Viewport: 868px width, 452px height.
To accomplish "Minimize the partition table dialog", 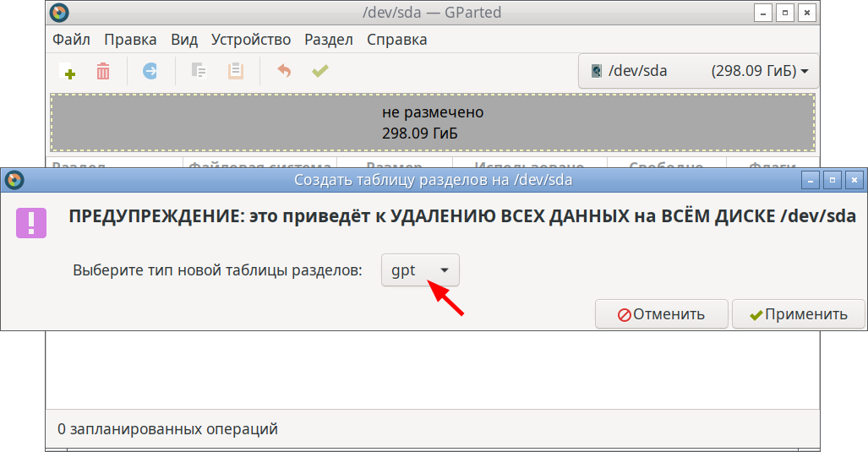I will (811, 180).
